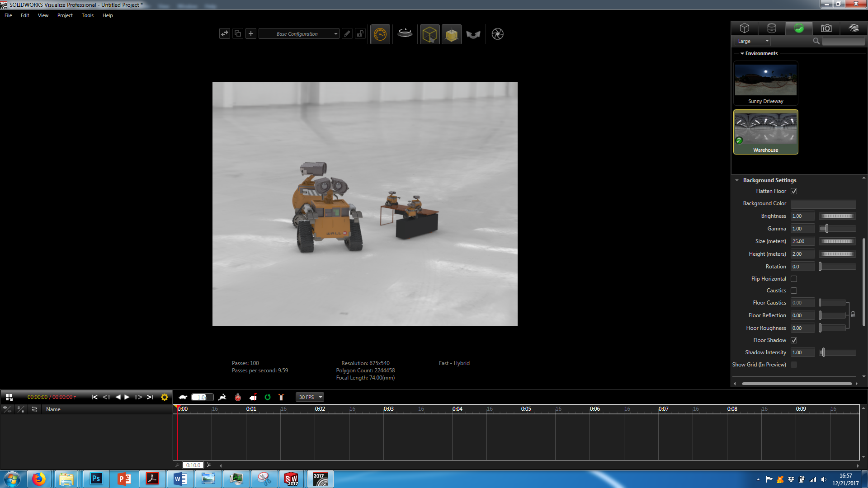Toggle the configuration lock icon
Screen dimensions: 868x488
[360, 33]
